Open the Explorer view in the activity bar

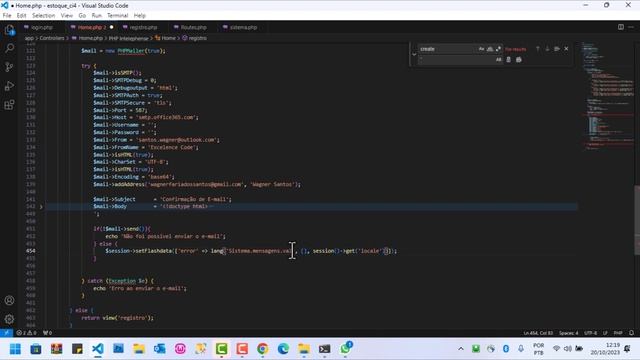[9, 30]
